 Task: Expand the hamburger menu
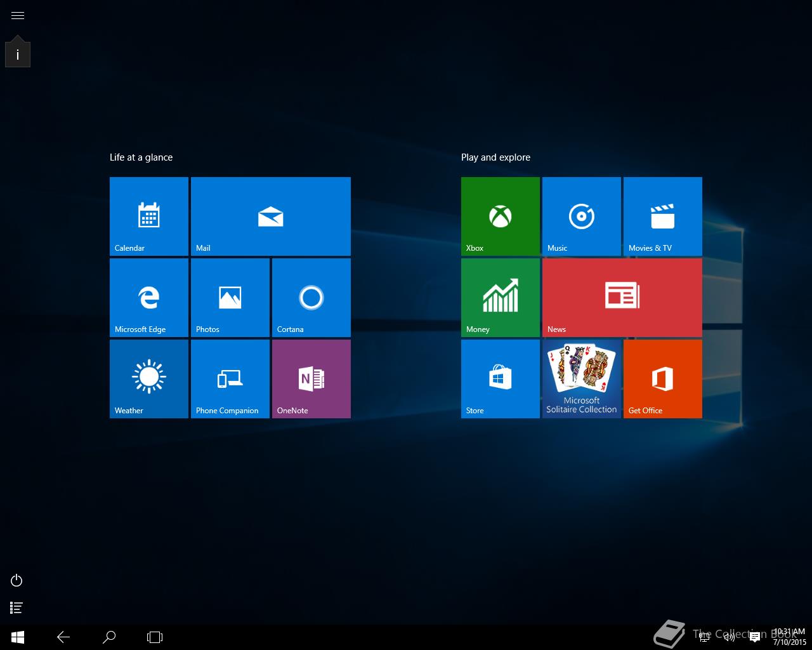coord(18,15)
